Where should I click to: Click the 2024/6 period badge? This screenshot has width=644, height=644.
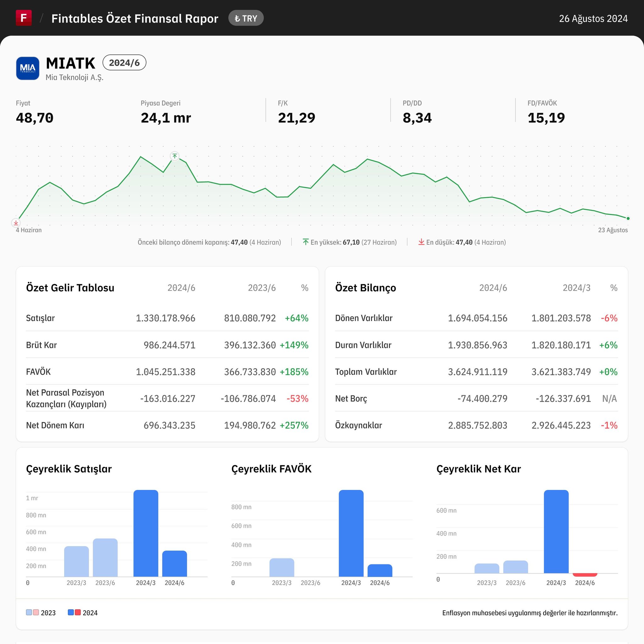pos(124,63)
